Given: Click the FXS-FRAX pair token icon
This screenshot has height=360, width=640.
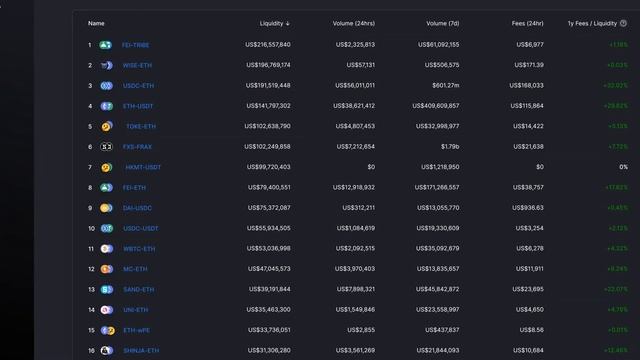Looking at the screenshot, I should [107, 147].
